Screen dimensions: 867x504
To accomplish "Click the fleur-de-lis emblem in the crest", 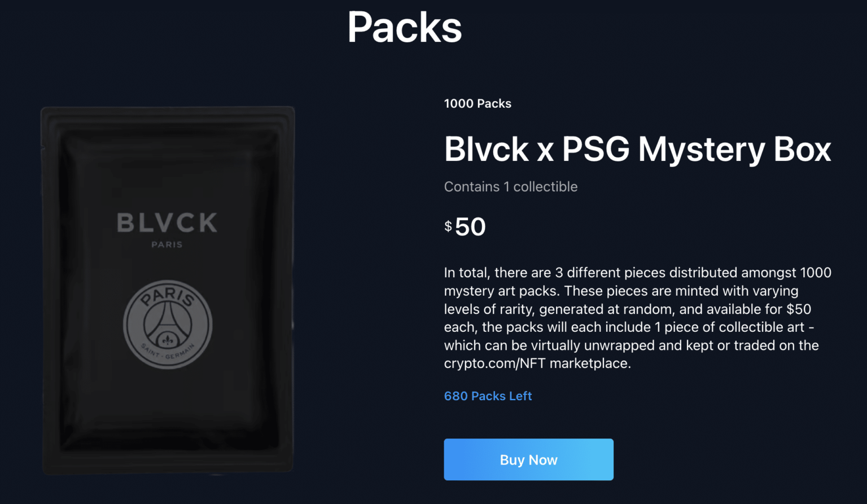I will [168, 340].
